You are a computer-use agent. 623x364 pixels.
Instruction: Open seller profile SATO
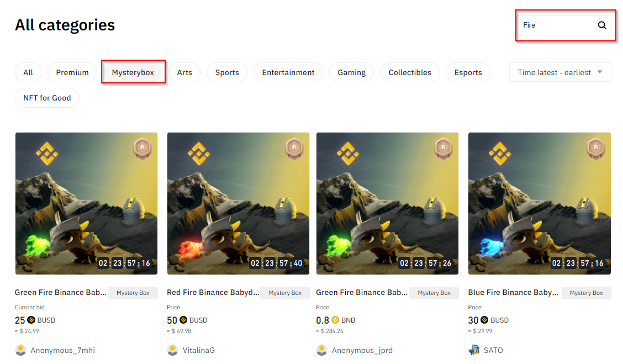pyautogui.click(x=493, y=351)
